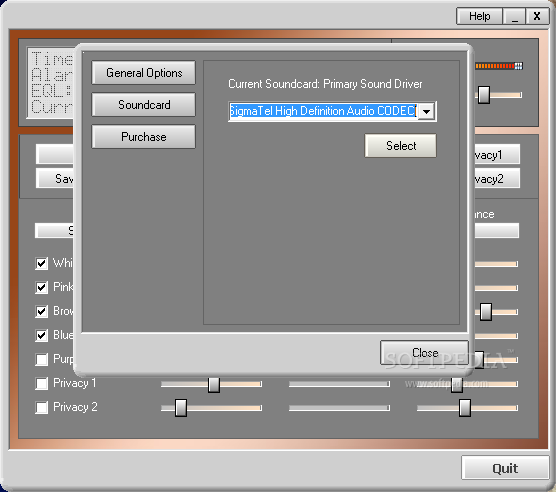Uncheck the White noise checkbox

click(x=41, y=263)
